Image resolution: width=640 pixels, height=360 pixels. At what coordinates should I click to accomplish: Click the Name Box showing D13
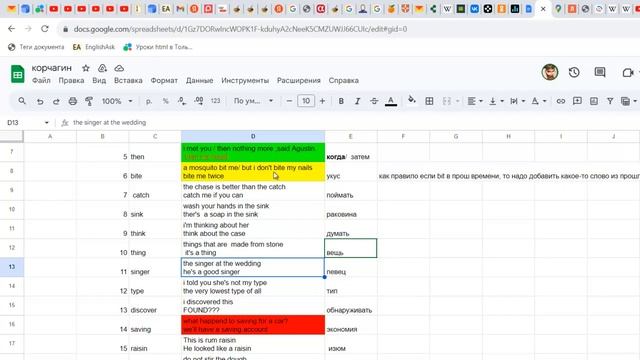27,122
